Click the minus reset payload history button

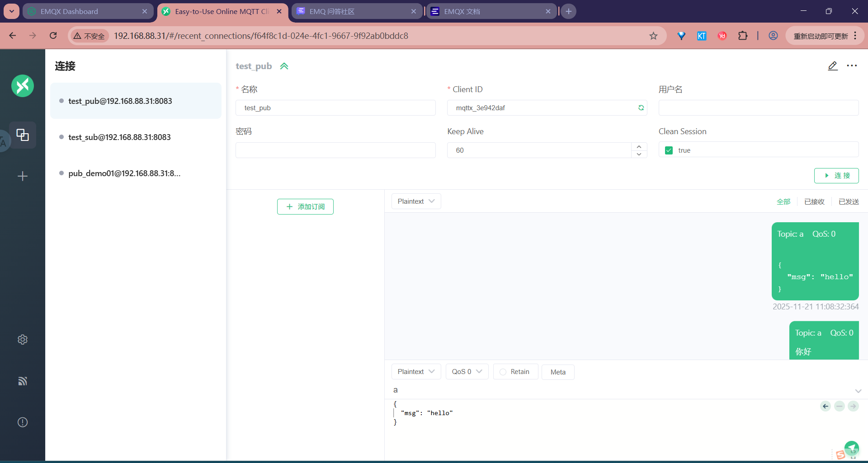pos(840,406)
